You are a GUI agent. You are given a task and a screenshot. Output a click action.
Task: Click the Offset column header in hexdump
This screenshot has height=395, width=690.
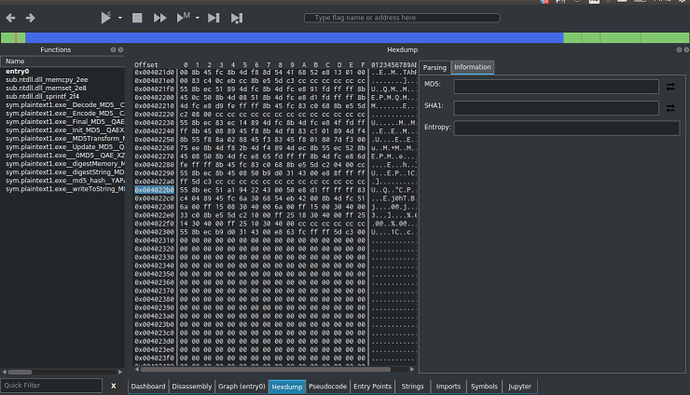pos(146,65)
